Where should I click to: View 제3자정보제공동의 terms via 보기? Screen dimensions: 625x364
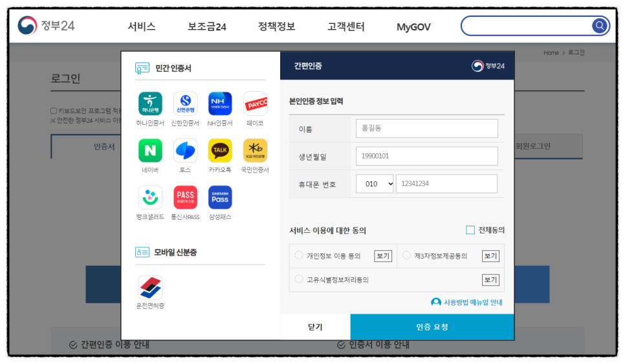coord(490,255)
